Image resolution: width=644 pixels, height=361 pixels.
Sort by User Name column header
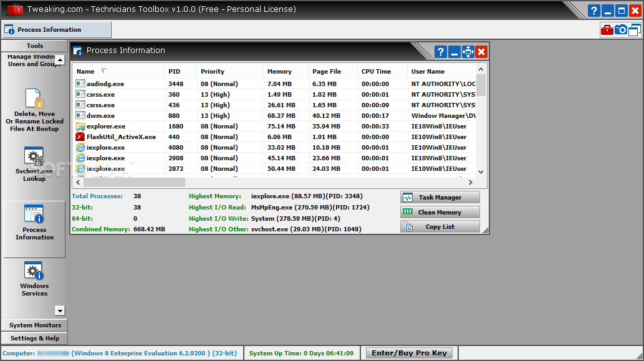click(441, 72)
